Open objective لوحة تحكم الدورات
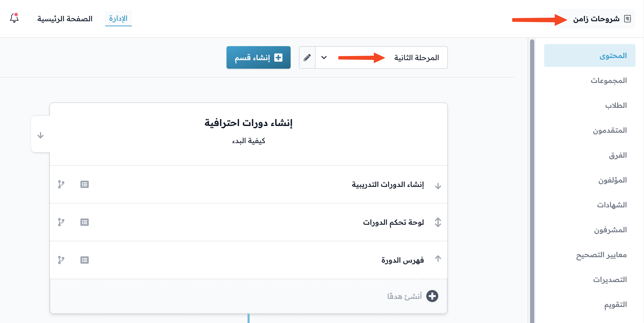 coord(393,222)
